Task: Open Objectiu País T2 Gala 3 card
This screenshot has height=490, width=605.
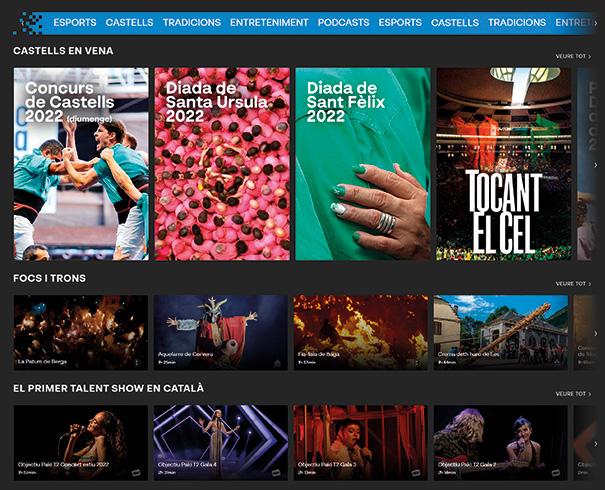Action: click(x=360, y=443)
